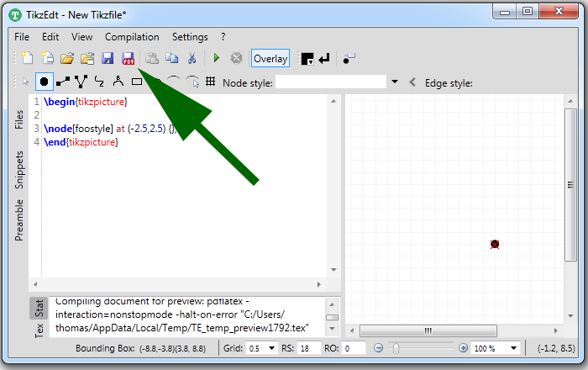The width and height of the screenshot is (588, 370).
Task: Click the RS value field
Action: (x=308, y=348)
